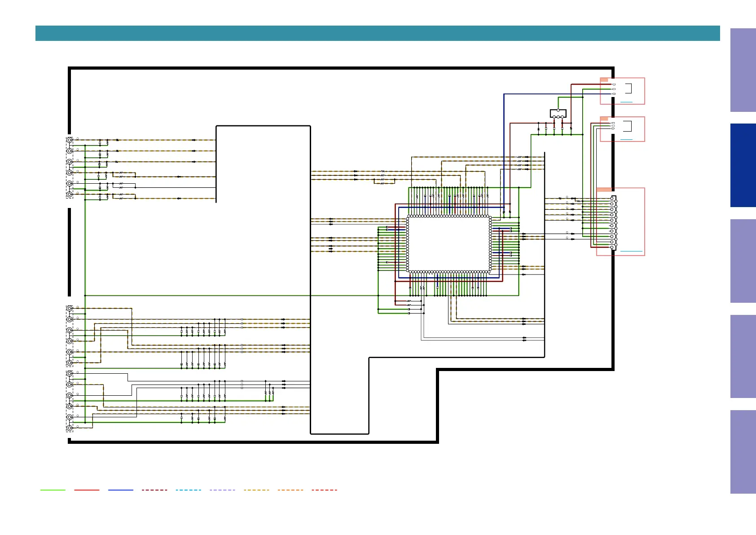
Task: Select the large square IC chip with the pin ring
Action: [x=448, y=244]
